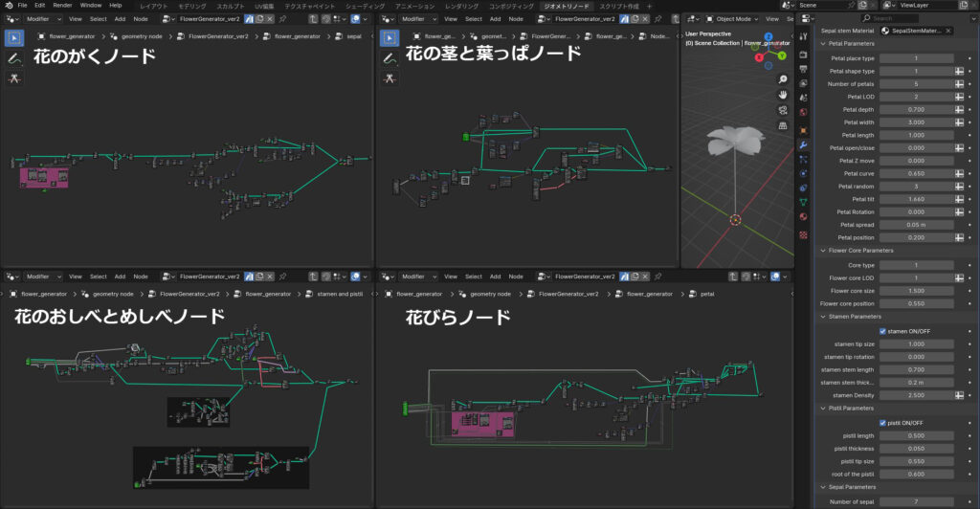This screenshot has height=509, width=980.
Task: Toggle pistil ON/OFF checkbox
Action: (882, 423)
